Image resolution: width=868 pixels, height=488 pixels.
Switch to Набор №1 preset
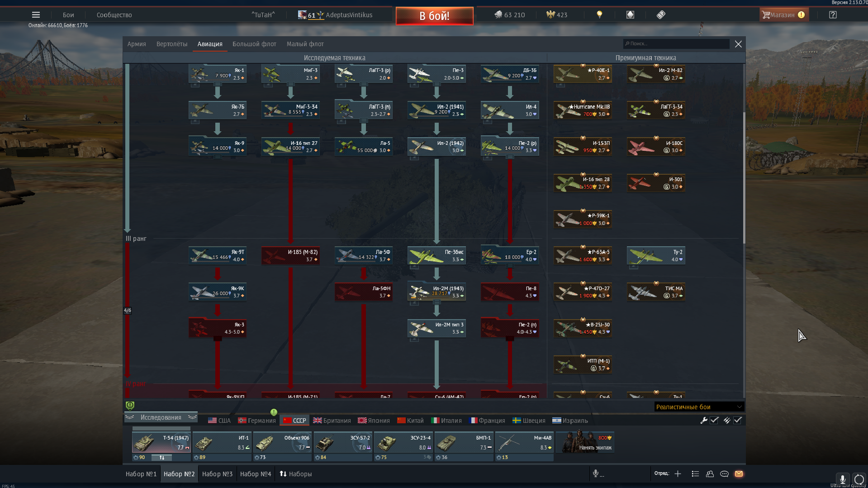[141, 474]
